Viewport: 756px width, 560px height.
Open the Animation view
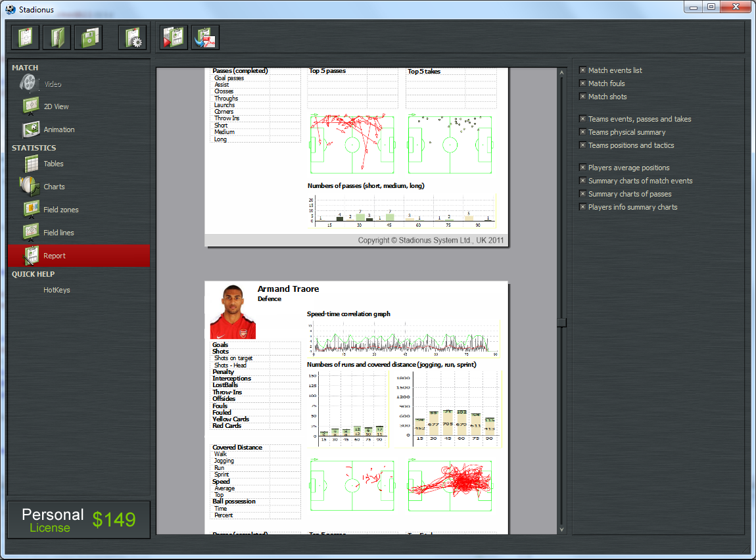59,129
